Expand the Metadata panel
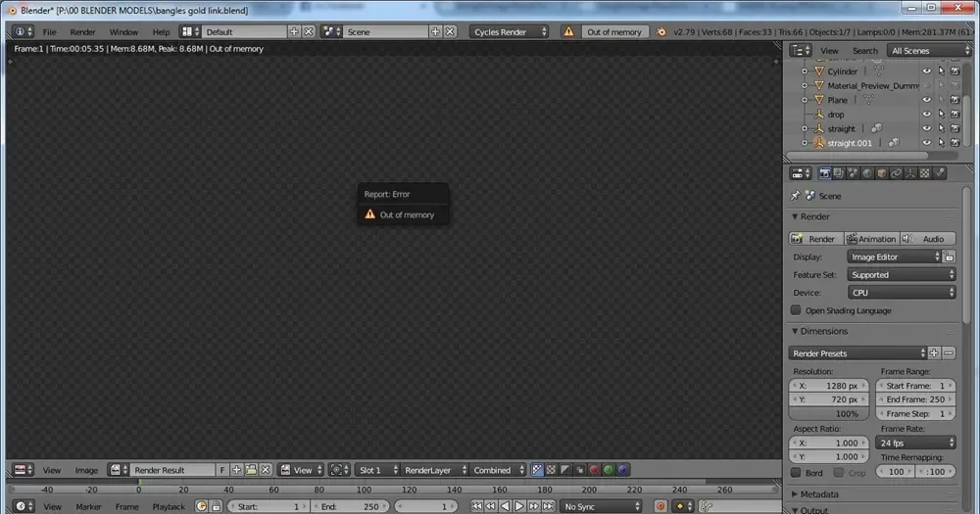Screen dimensions: 980x514 (795, 494)
